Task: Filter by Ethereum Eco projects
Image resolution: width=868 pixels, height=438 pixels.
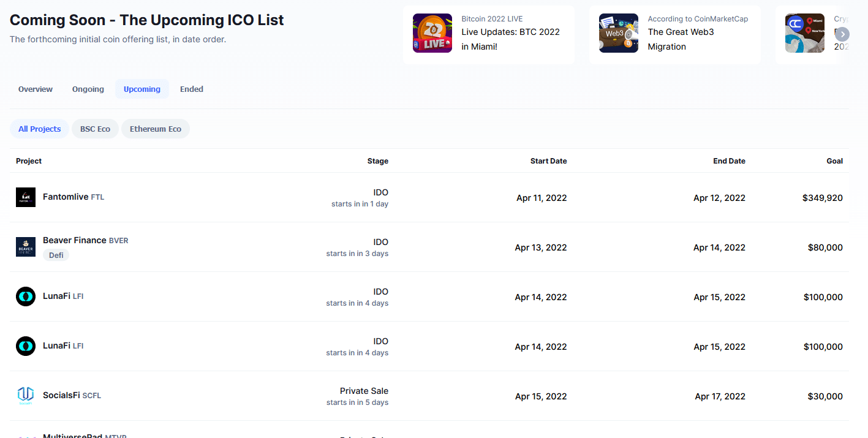Action: [x=156, y=129]
